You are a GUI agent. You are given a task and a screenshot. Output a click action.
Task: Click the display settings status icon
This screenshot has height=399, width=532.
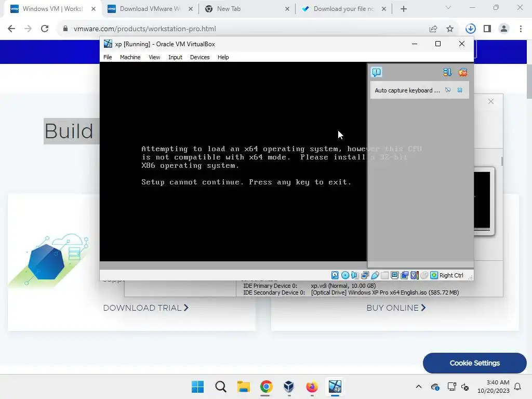point(395,275)
